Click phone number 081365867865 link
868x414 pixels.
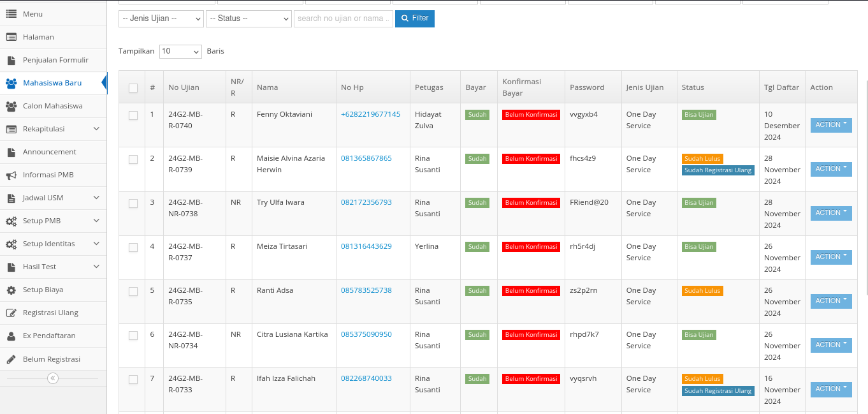[366, 158]
